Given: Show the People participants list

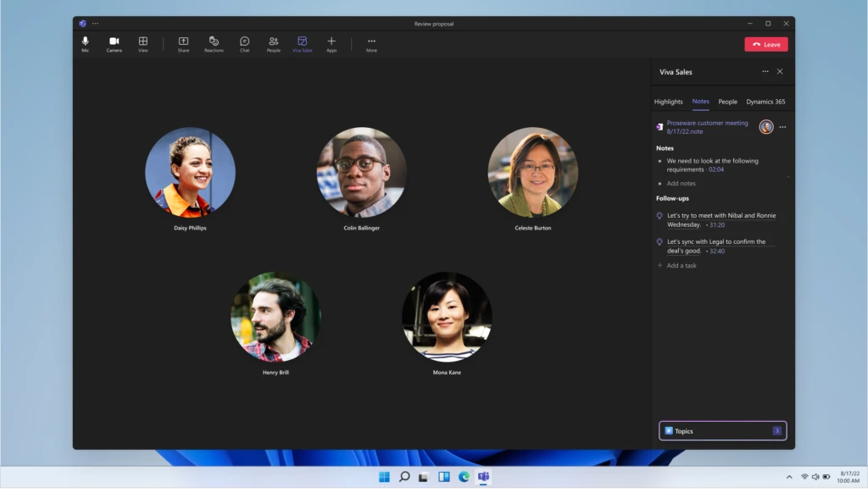Looking at the screenshot, I should point(273,43).
